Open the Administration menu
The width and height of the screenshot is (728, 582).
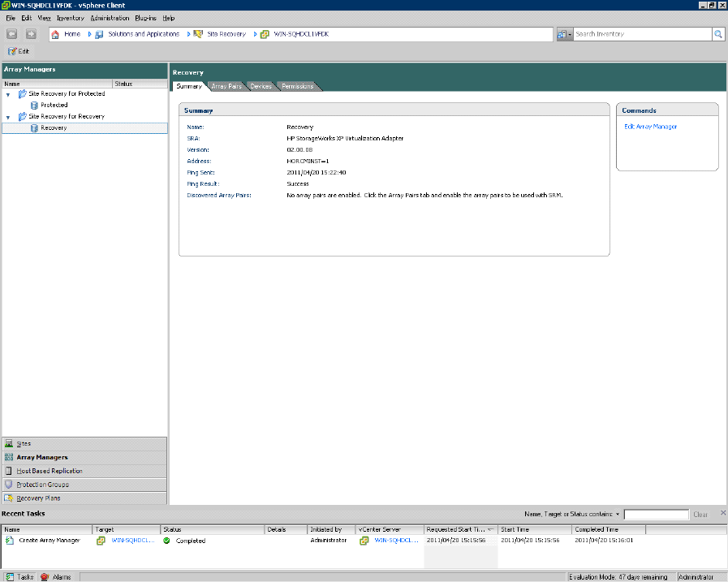109,17
